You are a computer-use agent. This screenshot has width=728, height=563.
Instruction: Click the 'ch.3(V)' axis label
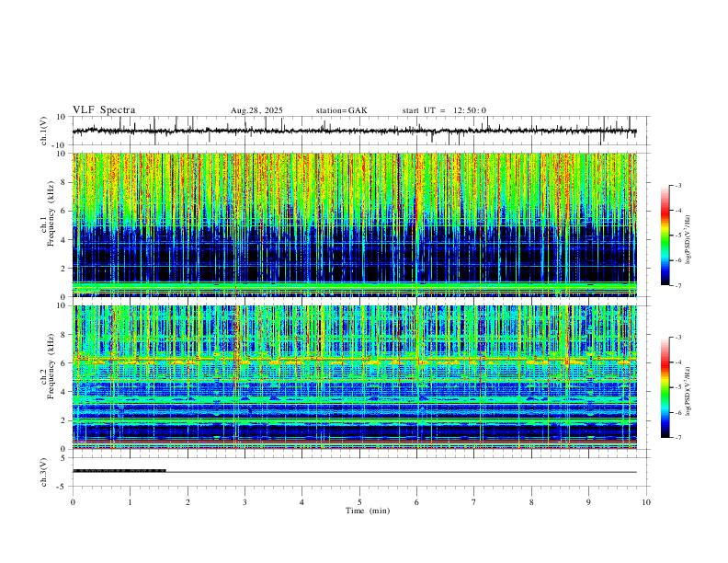(x=44, y=472)
